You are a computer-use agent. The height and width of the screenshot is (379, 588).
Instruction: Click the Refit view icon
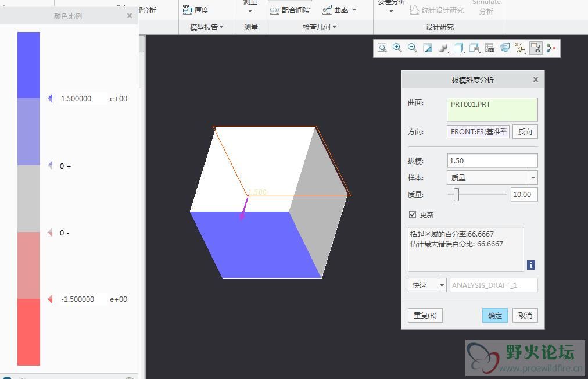click(382, 48)
